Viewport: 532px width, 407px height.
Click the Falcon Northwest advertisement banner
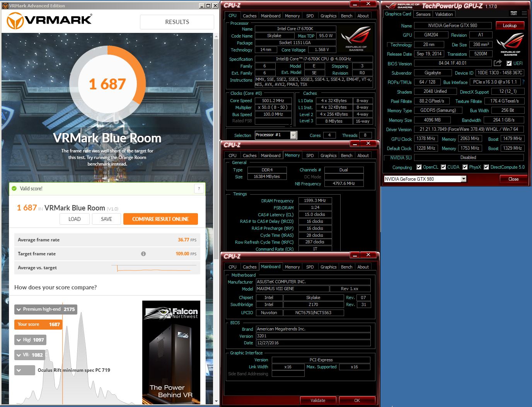[x=171, y=352]
